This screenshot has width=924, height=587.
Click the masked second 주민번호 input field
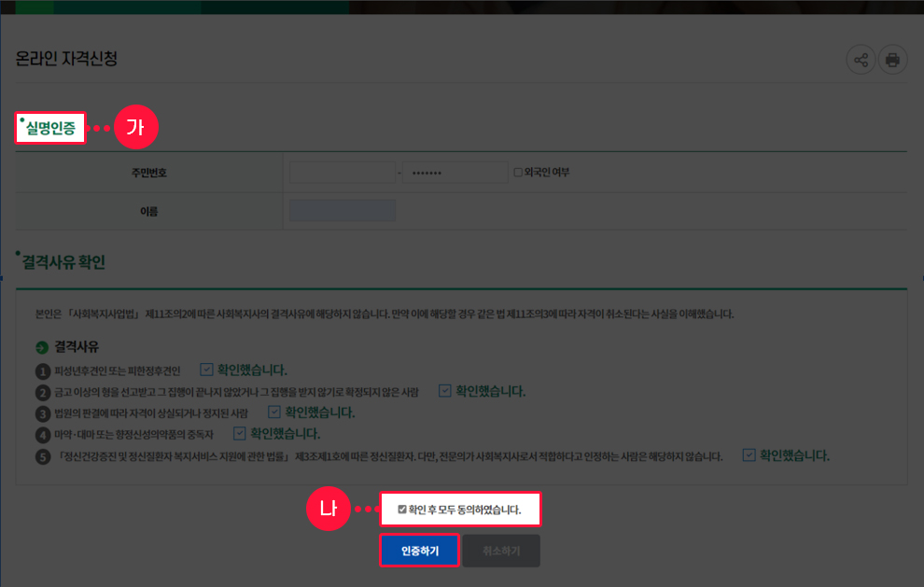coord(455,171)
